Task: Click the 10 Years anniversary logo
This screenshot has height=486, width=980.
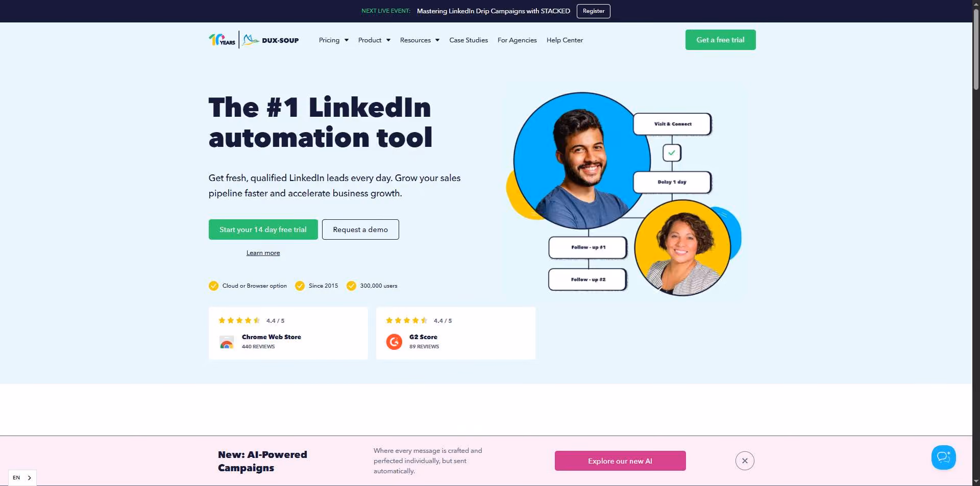Action: pyautogui.click(x=222, y=40)
